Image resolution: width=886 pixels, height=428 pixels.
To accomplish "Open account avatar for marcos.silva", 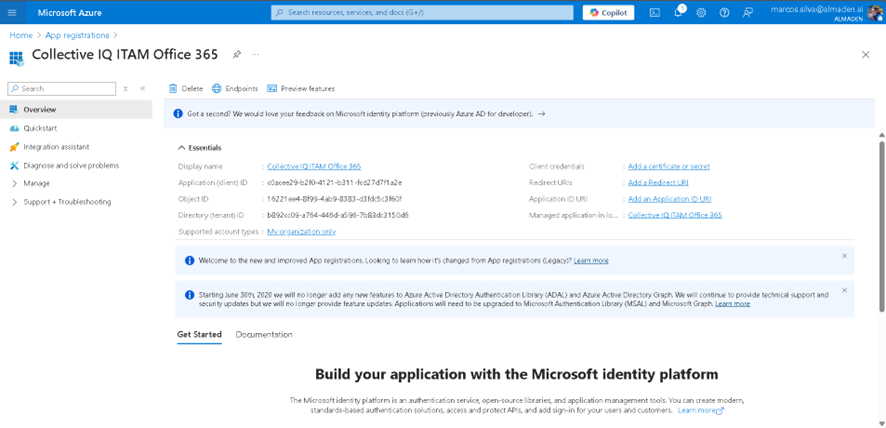I will click(x=875, y=13).
